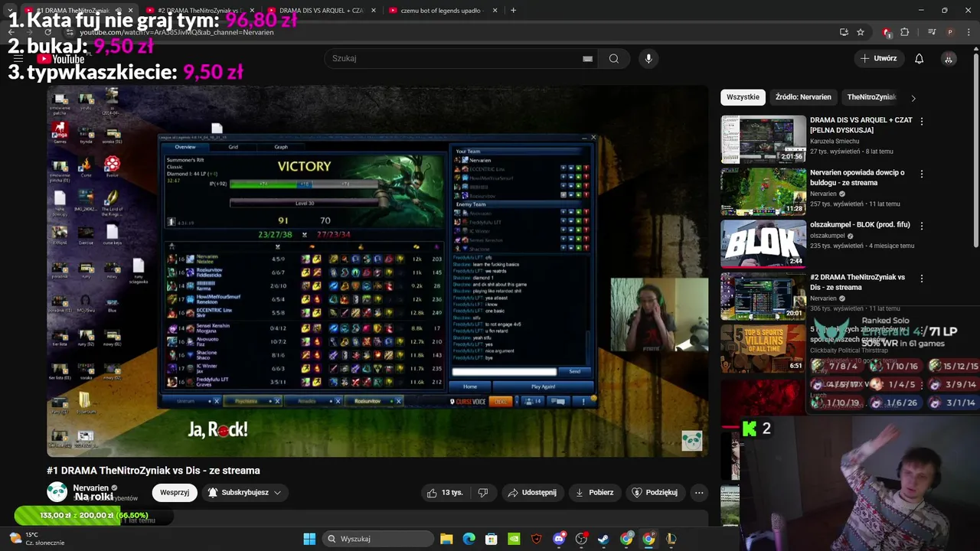Viewport: 980px width, 551px height.
Task: Click the YouTube video player area
Action: pos(377,272)
